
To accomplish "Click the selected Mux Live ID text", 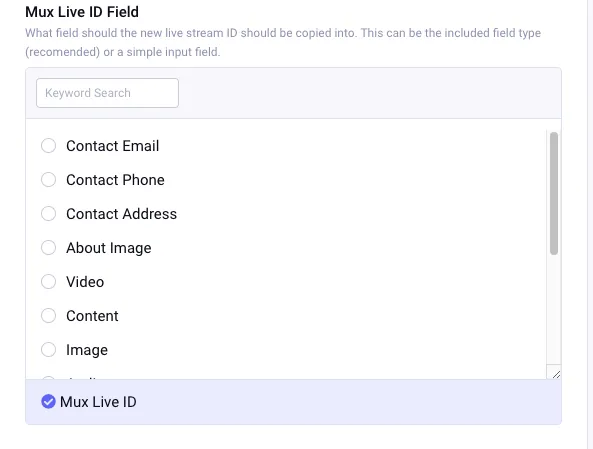I will tap(98, 402).
